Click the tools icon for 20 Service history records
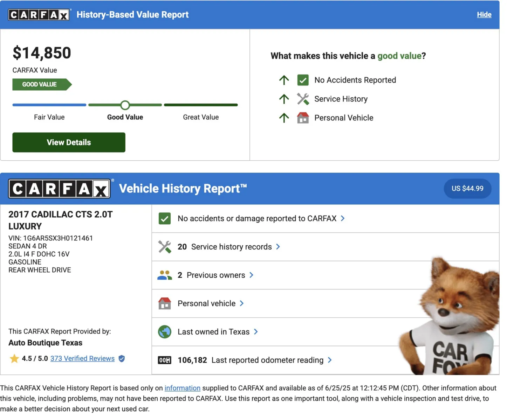 point(165,247)
